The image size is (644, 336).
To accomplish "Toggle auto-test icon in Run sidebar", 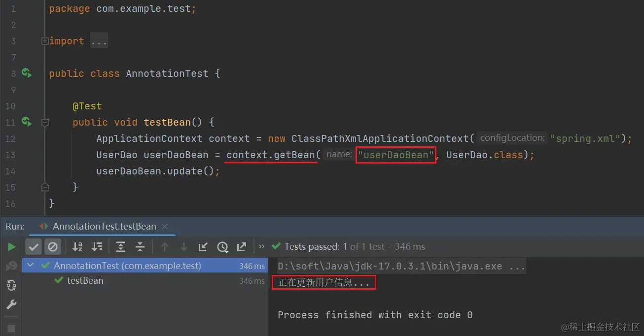I will click(11, 285).
